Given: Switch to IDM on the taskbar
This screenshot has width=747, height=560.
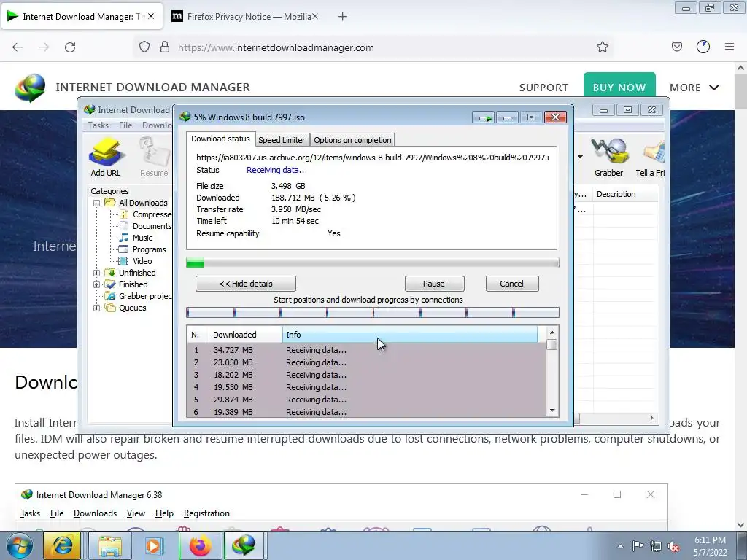Looking at the screenshot, I should pyautogui.click(x=244, y=545).
